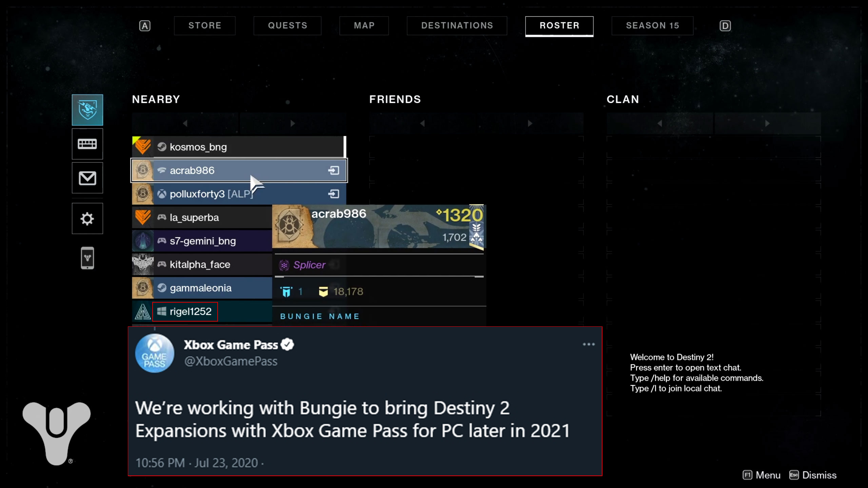Click tweet timestamp 10:56 PM Jul 23, 2020
Image resolution: width=868 pixels, height=488 pixels.
tap(197, 463)
